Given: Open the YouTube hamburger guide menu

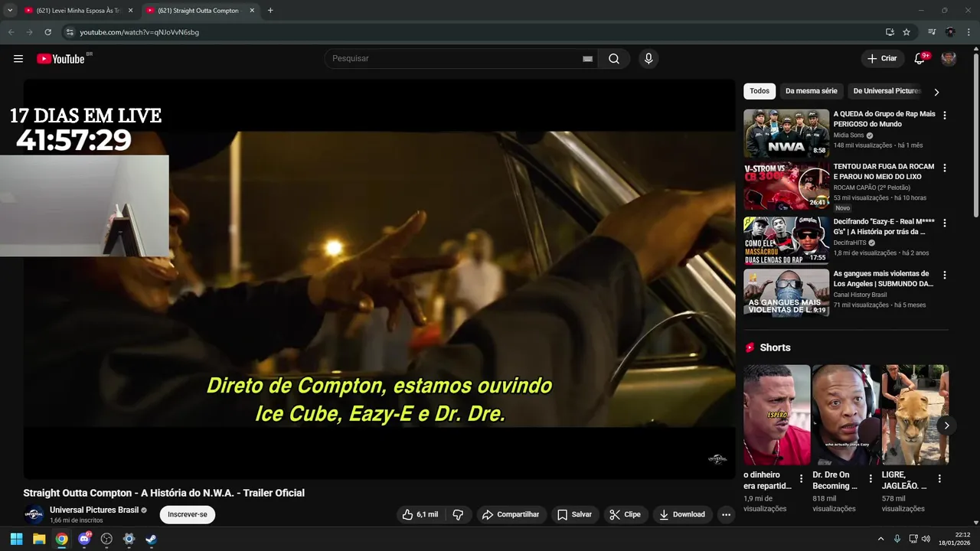Looking at the screenshot, I should point(18,59).
